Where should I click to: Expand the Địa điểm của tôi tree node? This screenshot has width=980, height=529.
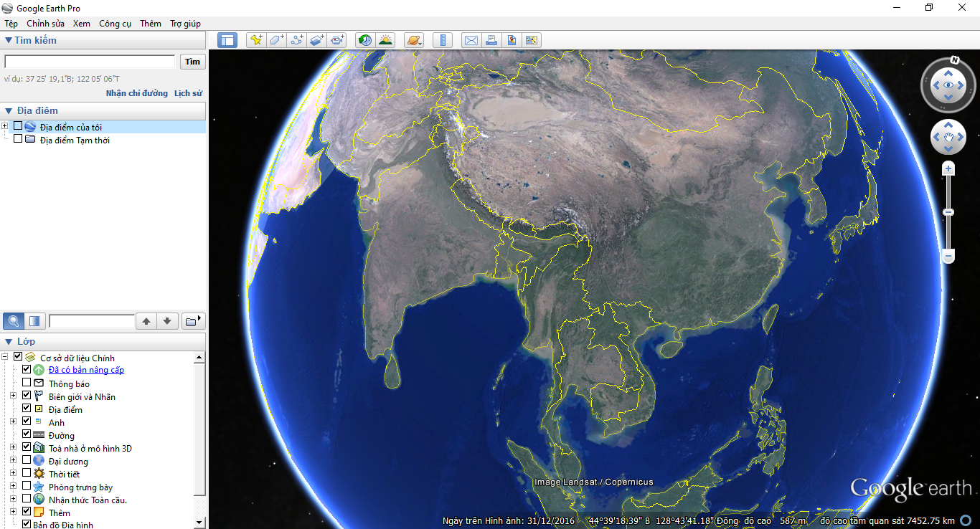(x=5, y=126)
